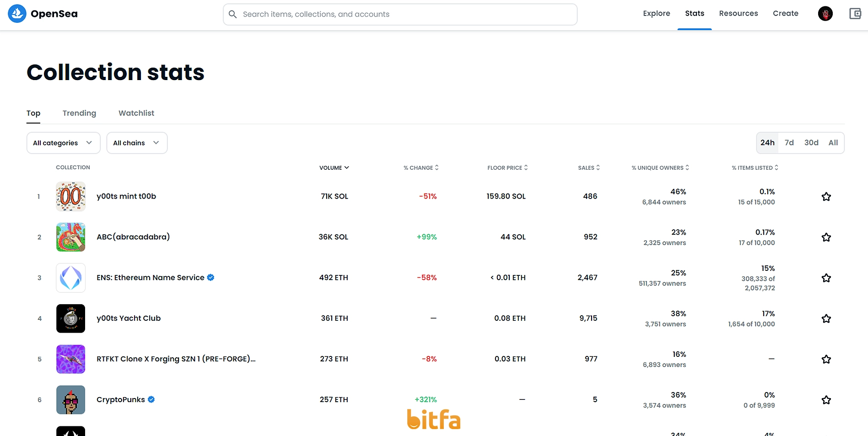Sort by Floor Price column
Screen dimensions: 868x436
(507, 168)
